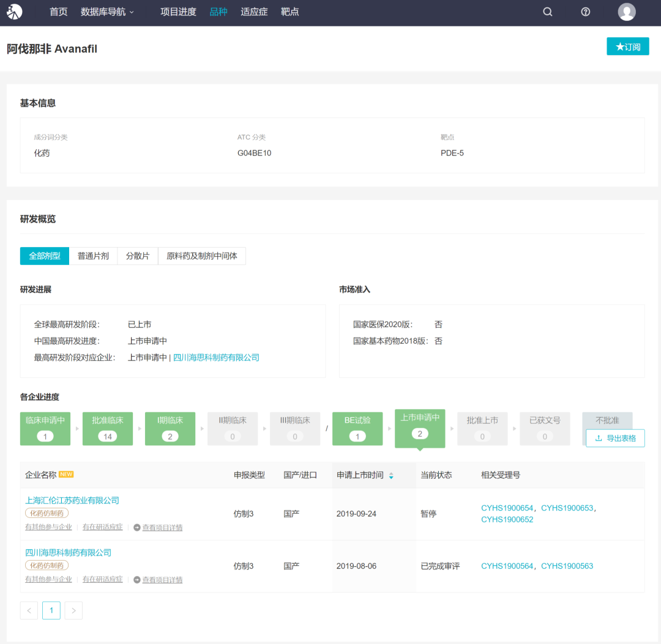661x644 pixels.
Task: View 查看项目详情 for 四川海思科制药 row
Action: 162,579
